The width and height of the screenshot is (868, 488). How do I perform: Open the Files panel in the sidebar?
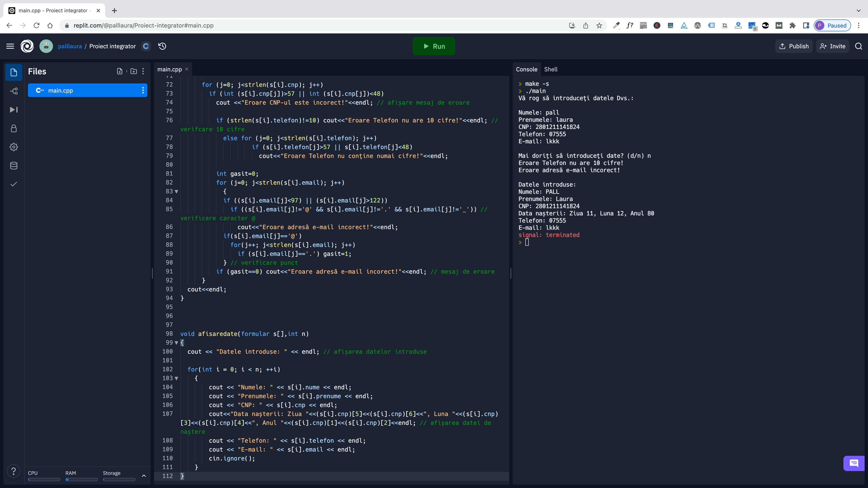14,72
